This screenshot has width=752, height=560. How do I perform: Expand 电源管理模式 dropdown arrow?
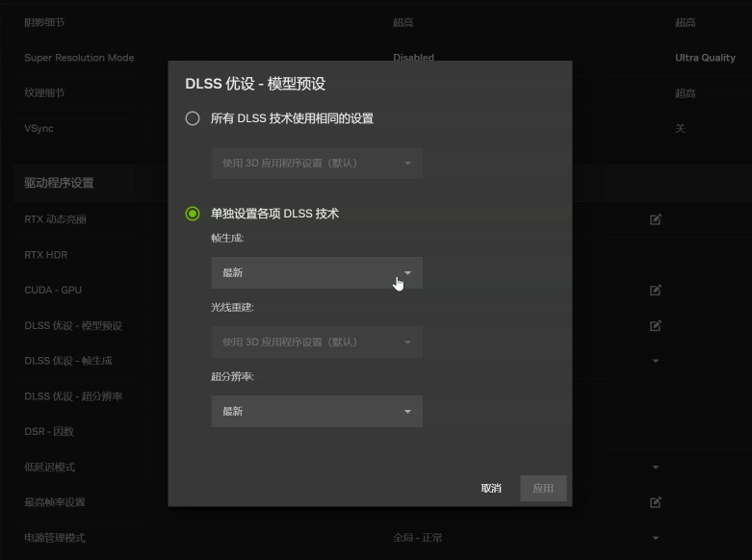[x=655, y=538]
